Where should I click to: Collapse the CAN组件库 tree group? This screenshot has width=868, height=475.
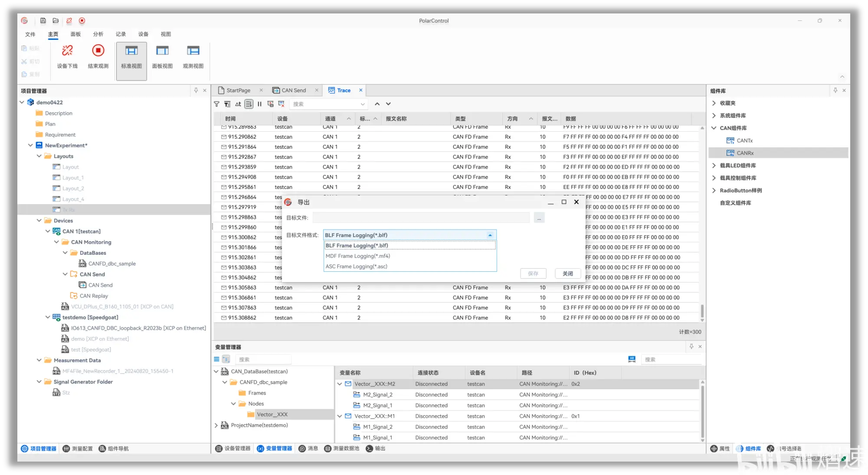tap(714, 128)
